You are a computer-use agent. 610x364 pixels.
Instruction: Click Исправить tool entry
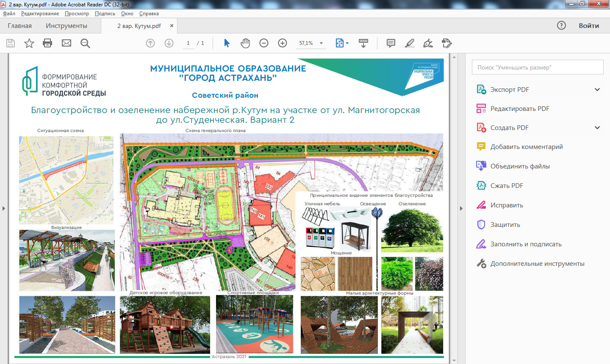507,205
